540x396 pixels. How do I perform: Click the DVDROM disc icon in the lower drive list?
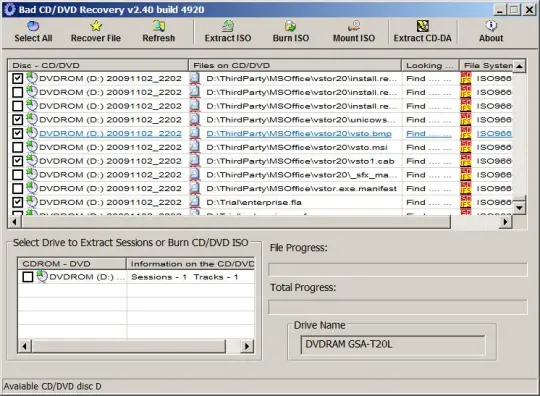42,276
